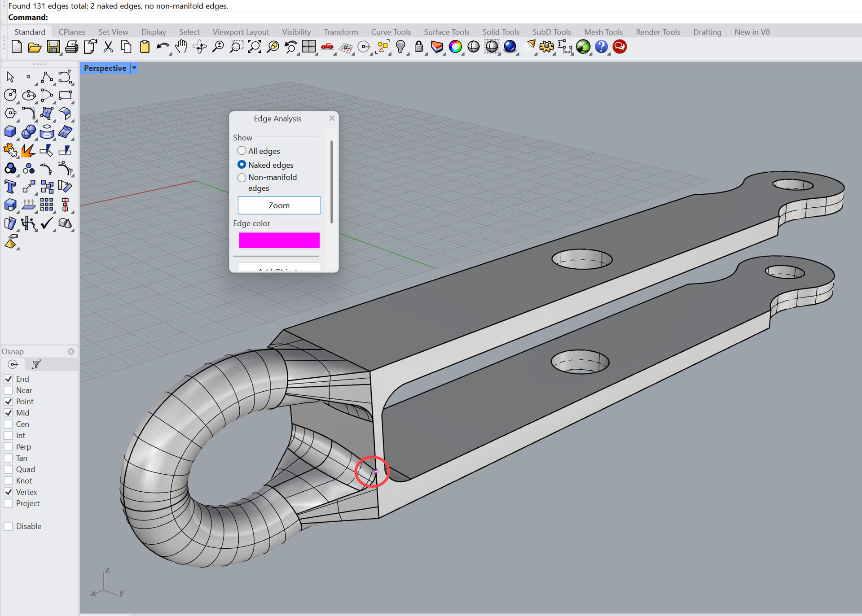Open the Osnap panel gear options

(71, 351)
